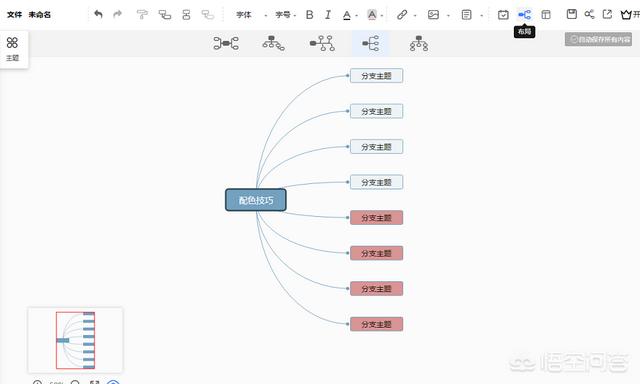This screenshot has width=640, height=384.
Task: Open the 主题 theme panel
Action: tap(12, 49)
